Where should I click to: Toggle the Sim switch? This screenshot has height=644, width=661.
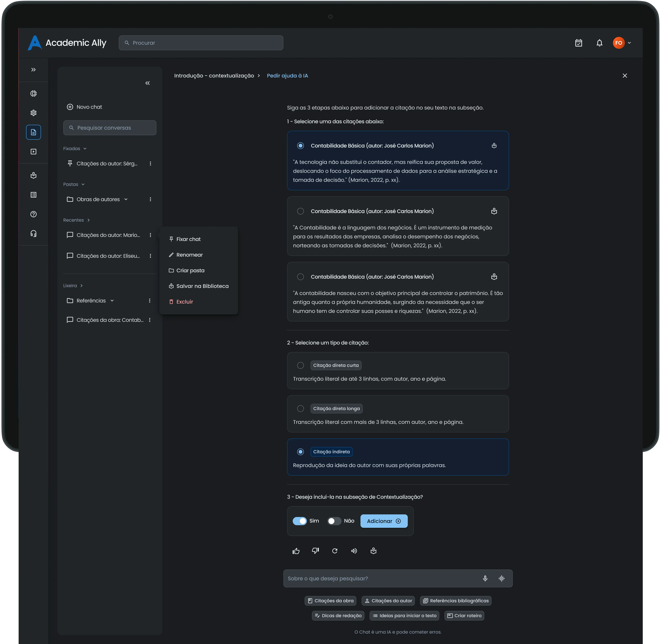300,521
